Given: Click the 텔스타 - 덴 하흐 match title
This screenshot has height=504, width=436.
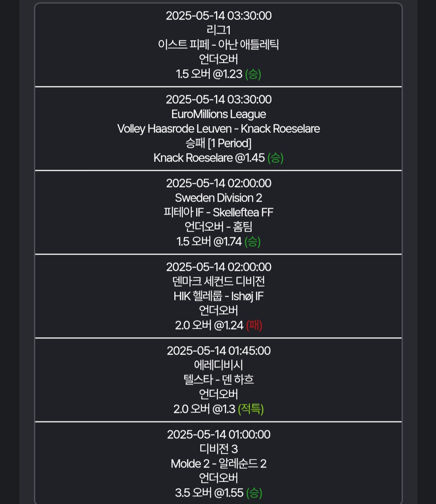Looking at the screenshot, I should pyautogui.click(x=218, y=380).
